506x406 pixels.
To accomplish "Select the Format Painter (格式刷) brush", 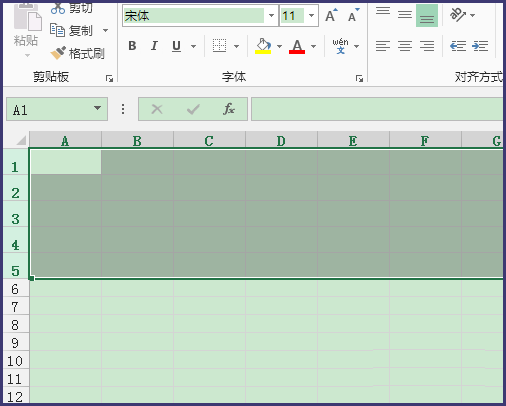I will coord(77,53).
